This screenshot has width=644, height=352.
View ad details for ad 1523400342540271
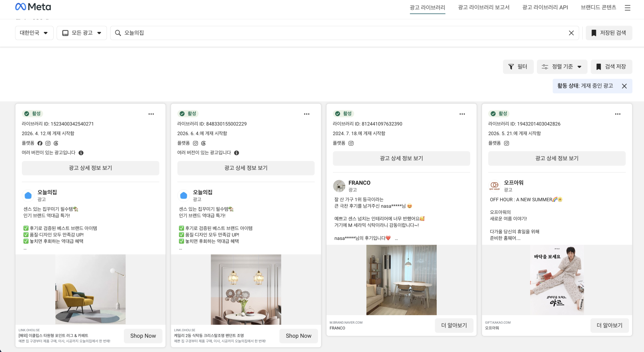pos(91,168)
